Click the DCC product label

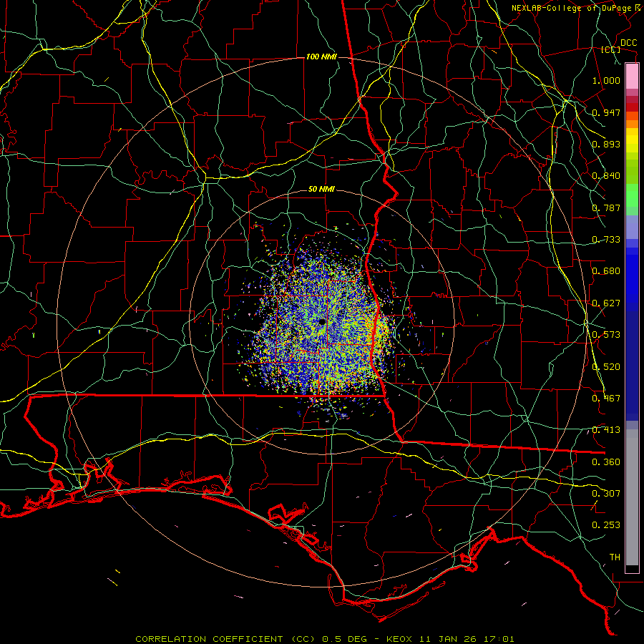(x=628, y=43)
